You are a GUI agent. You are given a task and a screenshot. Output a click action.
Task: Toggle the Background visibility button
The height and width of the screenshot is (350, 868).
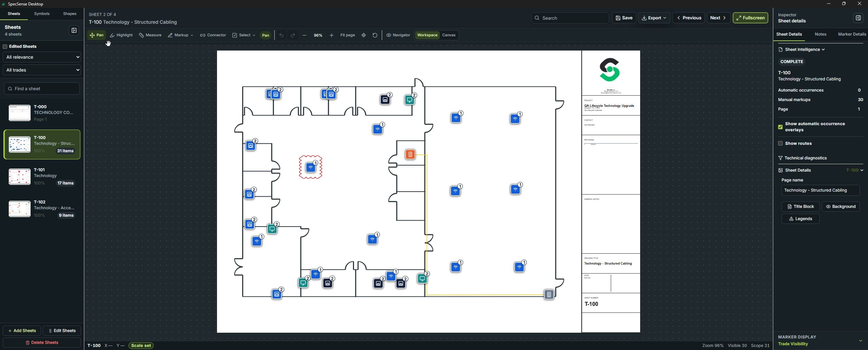tap(841, 207)
